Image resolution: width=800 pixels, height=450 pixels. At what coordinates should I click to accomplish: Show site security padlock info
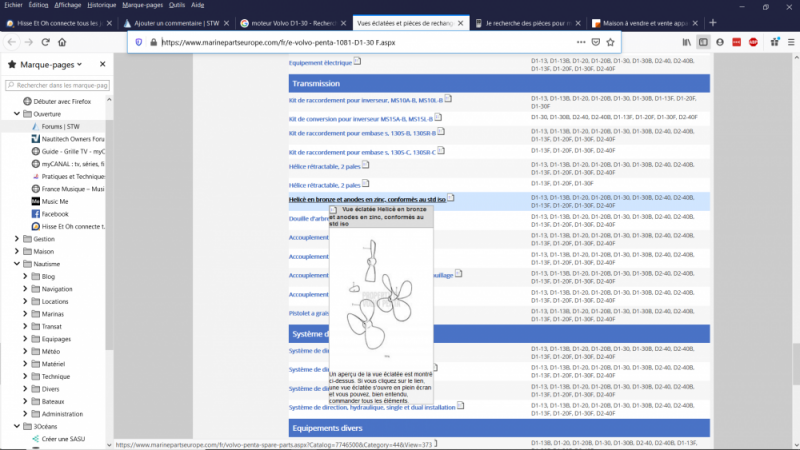pos(154,42)
